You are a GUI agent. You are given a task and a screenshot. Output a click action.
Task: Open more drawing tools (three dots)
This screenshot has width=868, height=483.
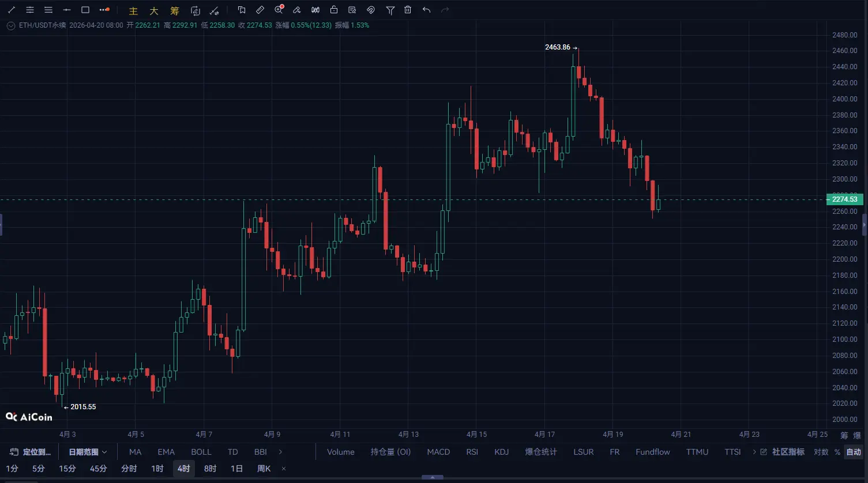[104, 10]
